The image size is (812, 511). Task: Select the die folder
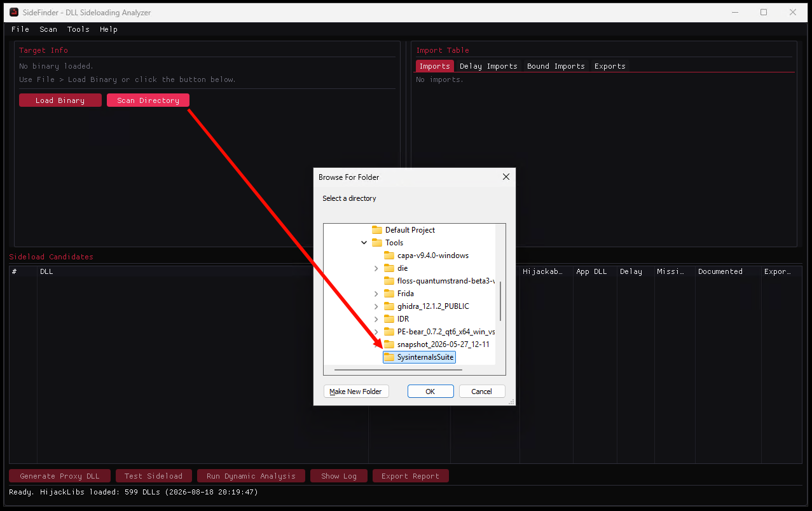[403, 268]
